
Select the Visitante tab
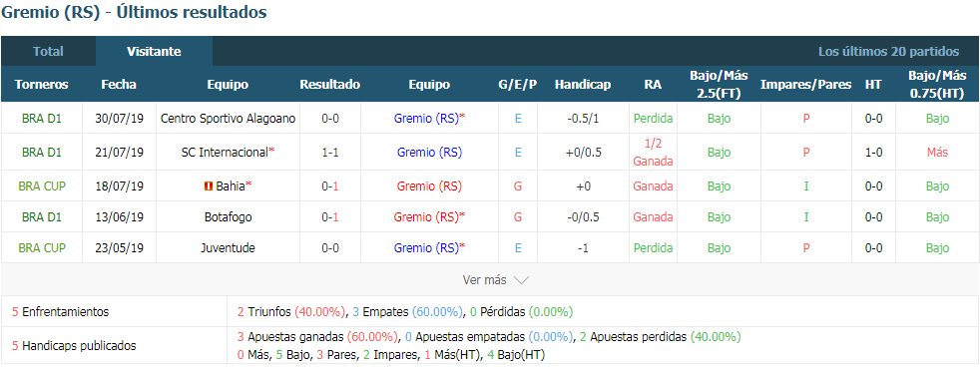coord(154,51)
